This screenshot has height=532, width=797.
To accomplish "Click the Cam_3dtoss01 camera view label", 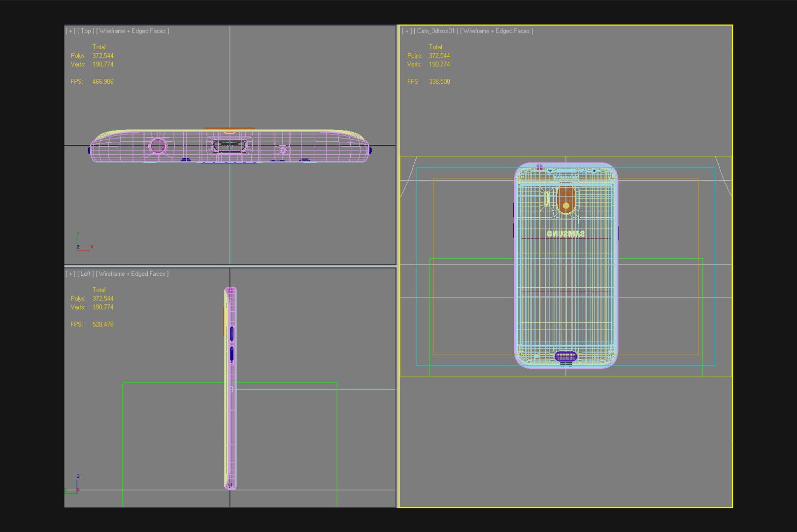I will click(x=436, y=31).
